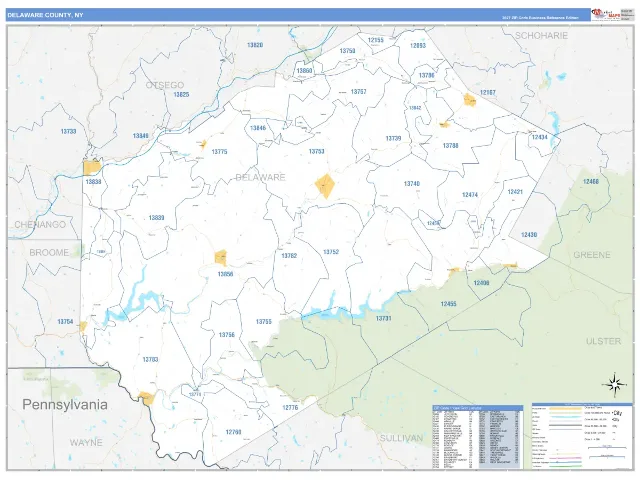Click ZIP code label 13731
640x480 pixels.
pos(383,318)
